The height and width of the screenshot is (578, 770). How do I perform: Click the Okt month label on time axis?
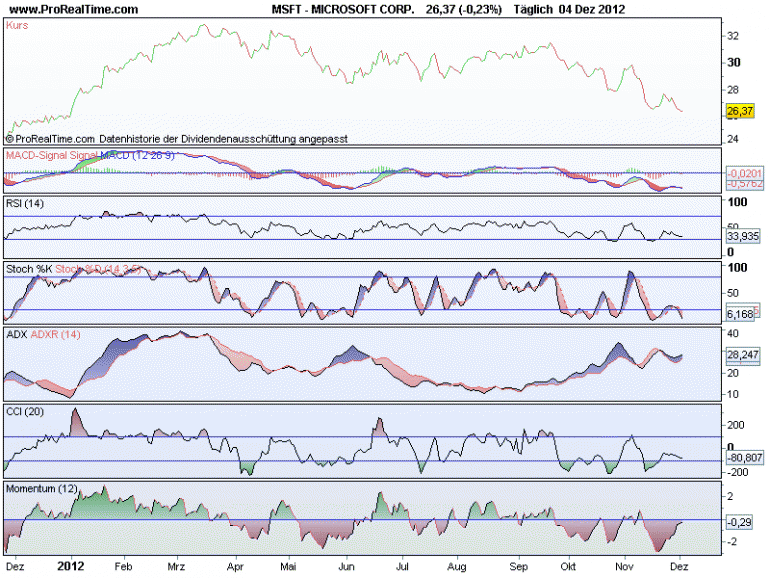click(568, 566)
